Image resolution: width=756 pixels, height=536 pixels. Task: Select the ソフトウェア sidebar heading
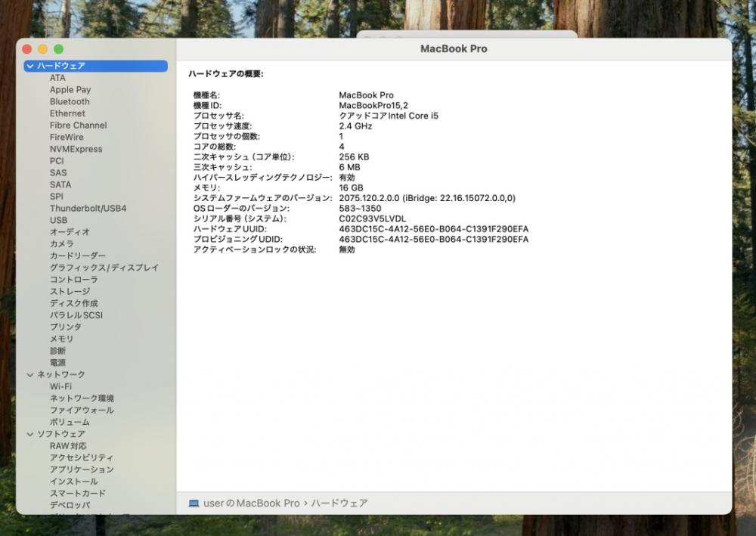[60, 434]
